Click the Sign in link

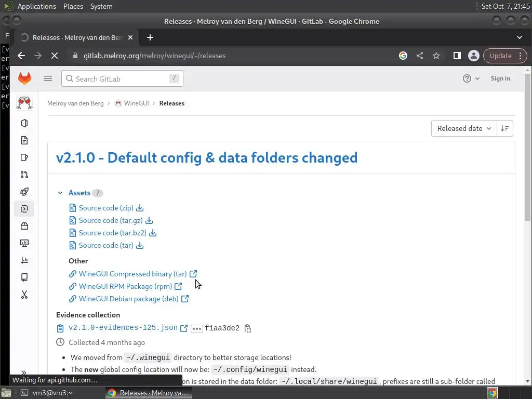500,78
